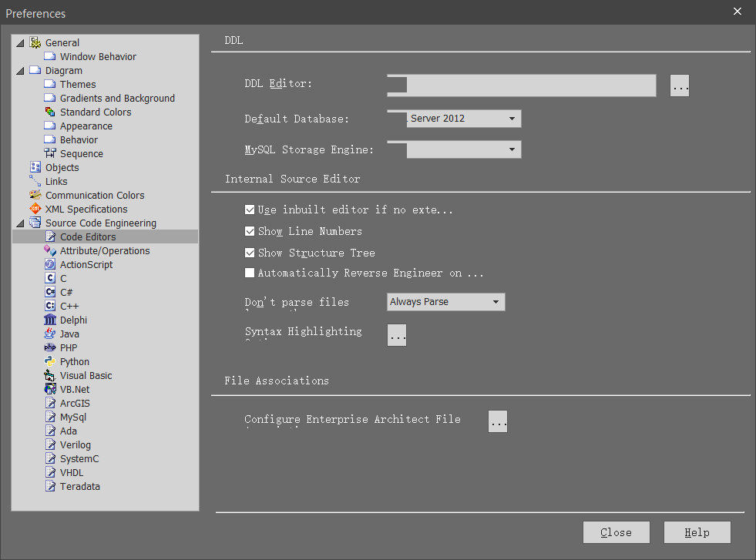
Task: Disable Show Line Numbers checkbox
Action: (x=250, y=231)
